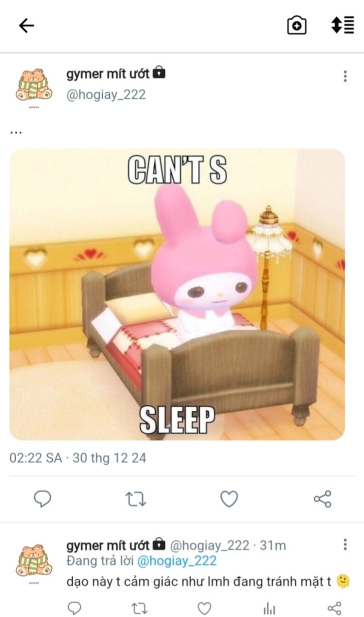The image size is (364, 617).
Task: Reply to the second tweet's comment icon
Action: coord(75,607)
